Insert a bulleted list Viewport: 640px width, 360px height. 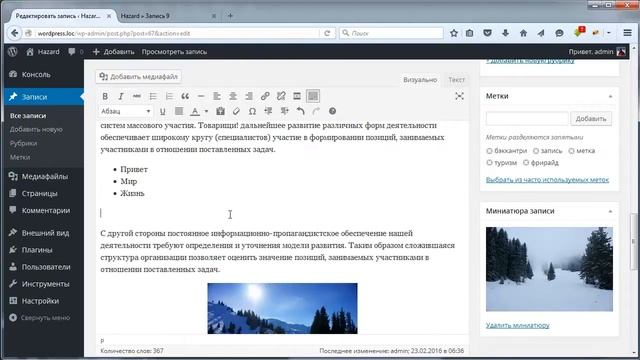[153, 96]
